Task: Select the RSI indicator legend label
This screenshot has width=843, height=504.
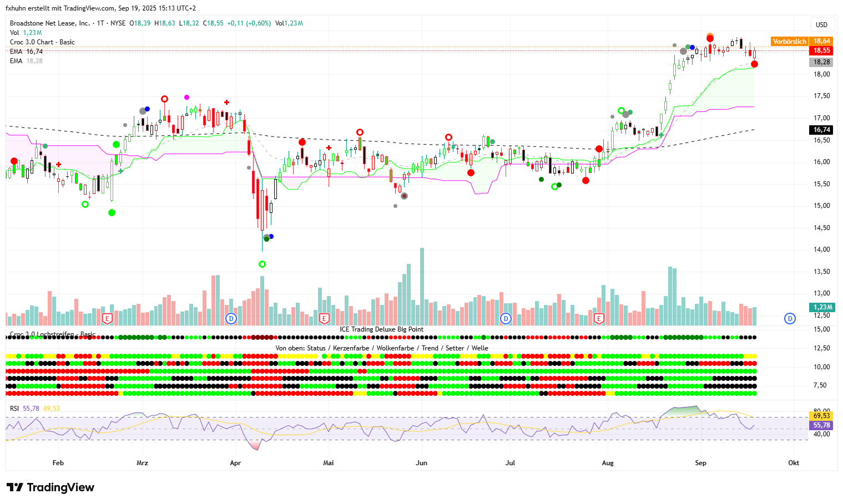Action: pos(14,409)
